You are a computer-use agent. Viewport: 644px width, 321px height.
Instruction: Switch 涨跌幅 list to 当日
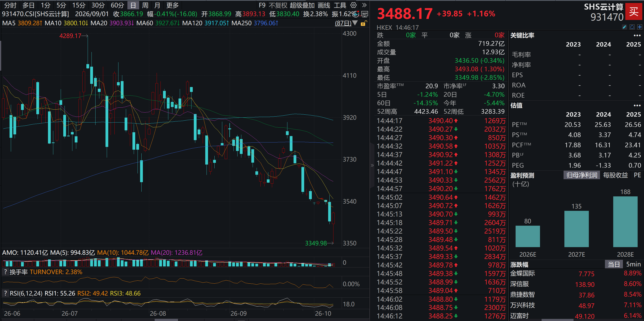coord(614,264)
